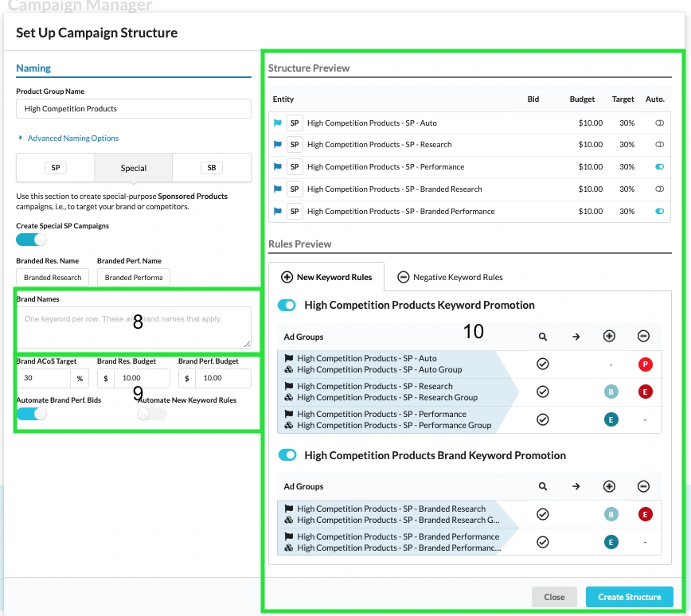
Task: Select the SB campaign tab
Action: coord(211,168)
